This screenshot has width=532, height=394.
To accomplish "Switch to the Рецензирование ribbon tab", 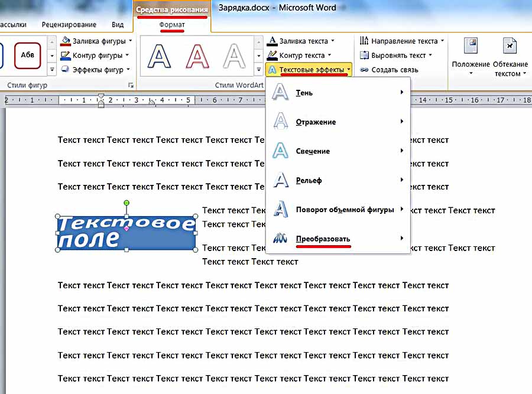I will (x=69, y=25).
